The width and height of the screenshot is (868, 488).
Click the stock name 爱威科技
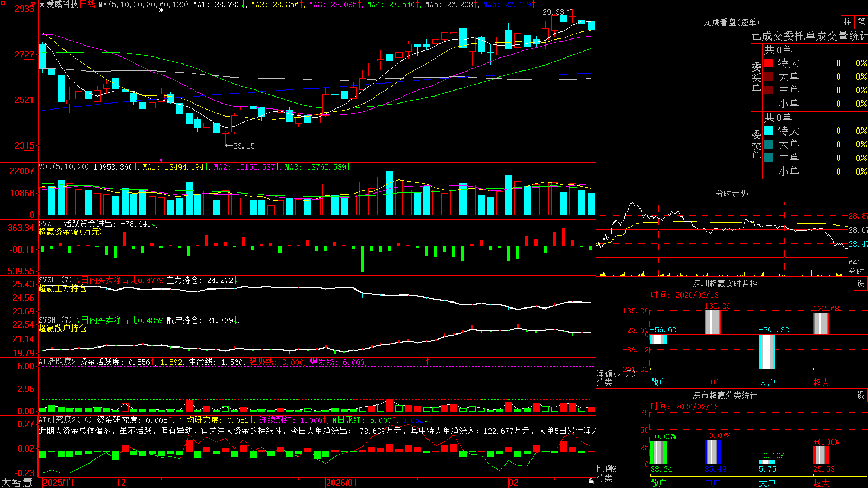coord(62,4)
